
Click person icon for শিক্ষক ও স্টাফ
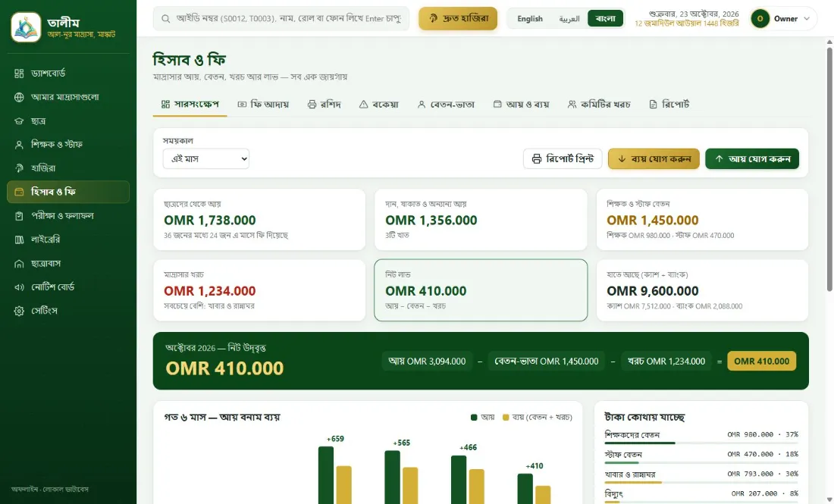coord(19,145)
